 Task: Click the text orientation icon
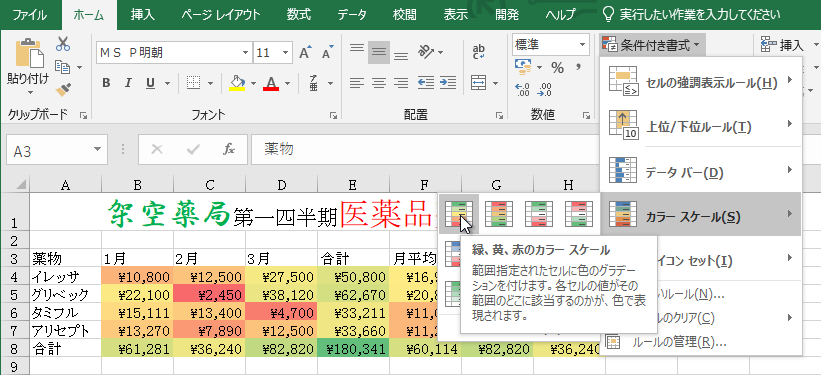click(x=426, y=52)
